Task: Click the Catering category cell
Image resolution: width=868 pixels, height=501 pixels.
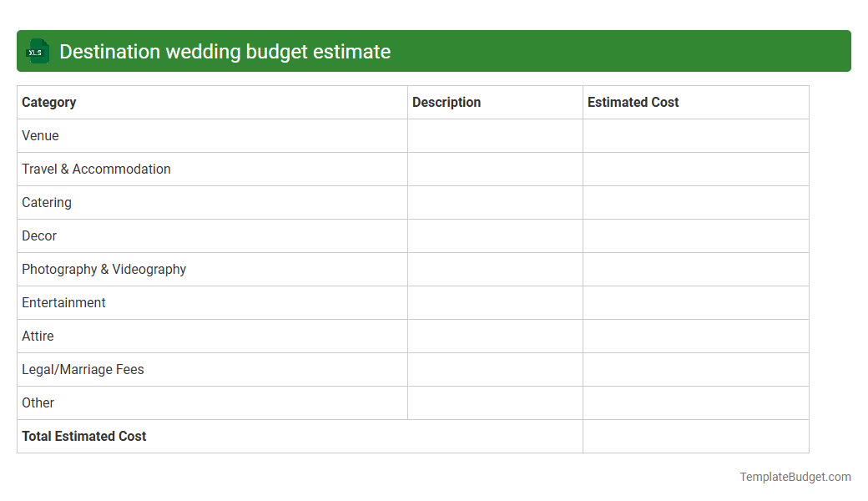Action: (47, 202)
